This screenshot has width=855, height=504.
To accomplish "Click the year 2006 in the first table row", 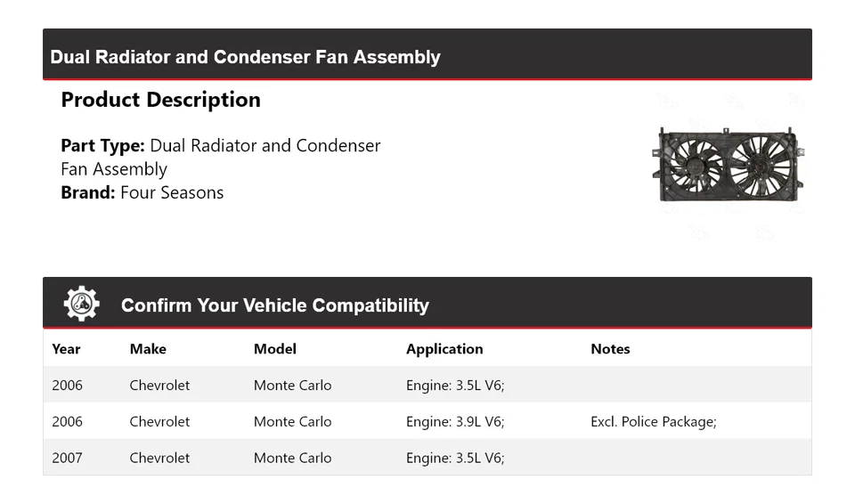I will [67, 385].
